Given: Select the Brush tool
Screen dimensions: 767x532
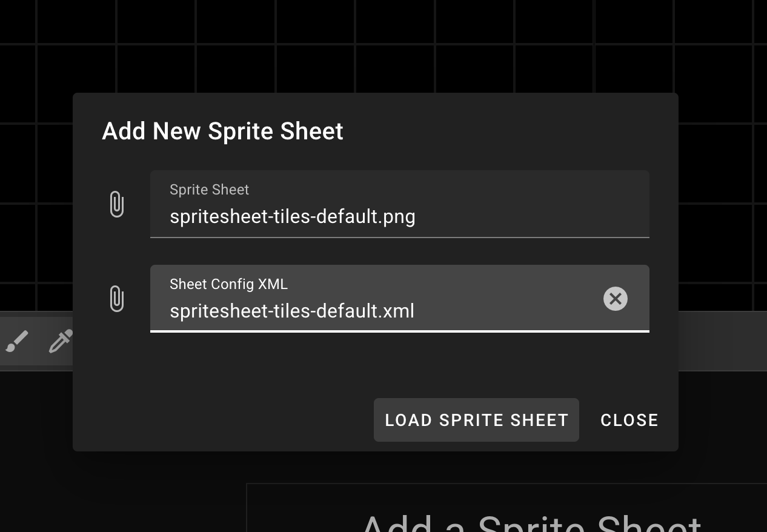Looking at the screenshot, I should [17, 341].
